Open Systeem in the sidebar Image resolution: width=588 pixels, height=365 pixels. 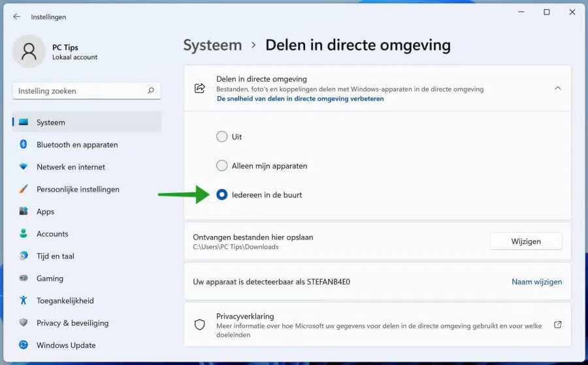[87, 122]
